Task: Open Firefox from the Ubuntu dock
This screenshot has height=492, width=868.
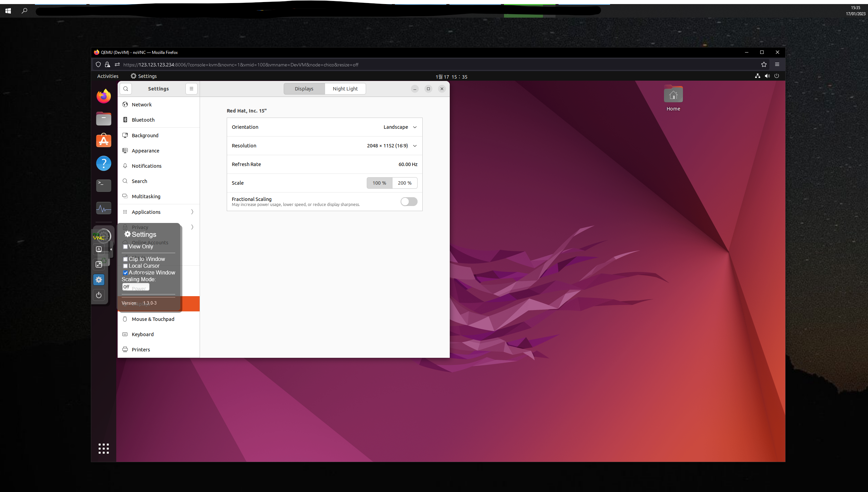Action: click(104, 97)
